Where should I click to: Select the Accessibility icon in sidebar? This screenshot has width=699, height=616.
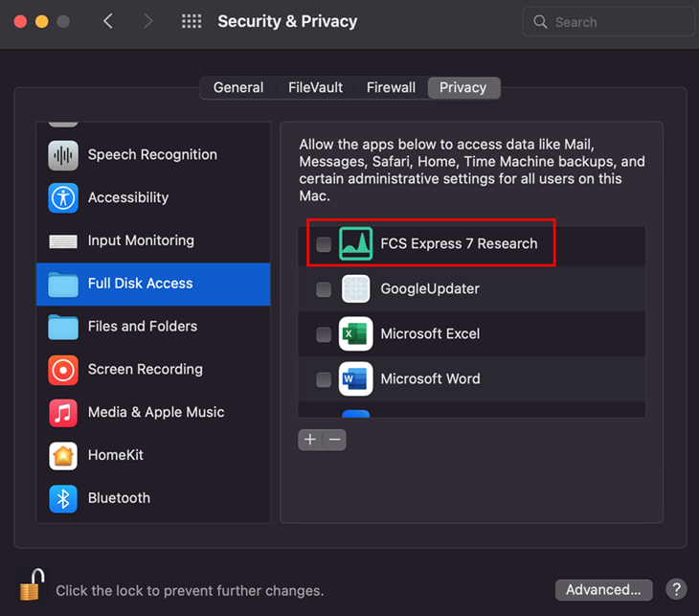click(63, 197)
